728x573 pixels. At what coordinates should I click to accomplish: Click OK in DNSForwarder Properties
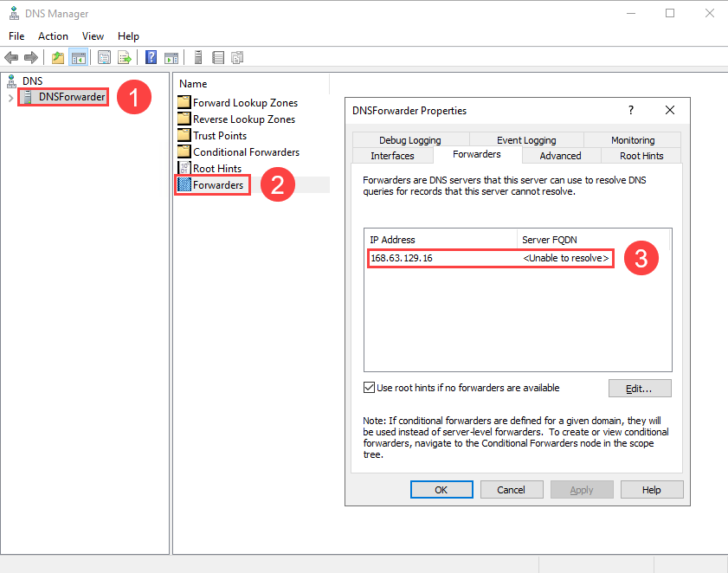point(441,489)
